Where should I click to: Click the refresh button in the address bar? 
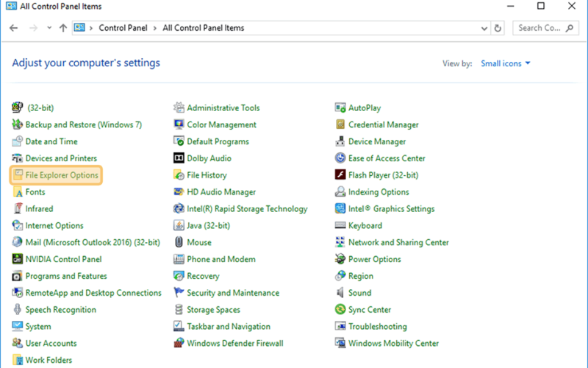click(x=498, y=28)
